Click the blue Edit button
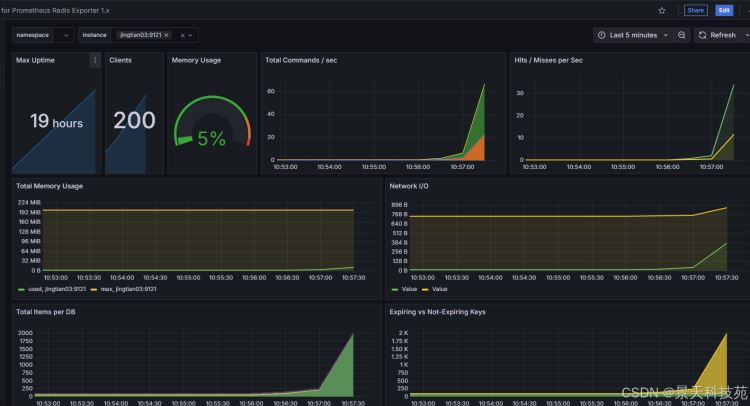The image size is (750, 406). click(x=724, y=10)
